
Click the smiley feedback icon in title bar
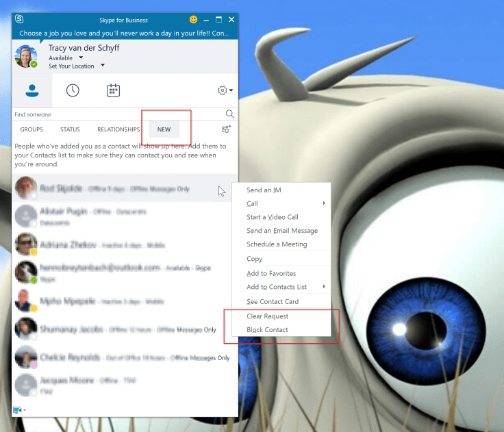coord(193,20)
